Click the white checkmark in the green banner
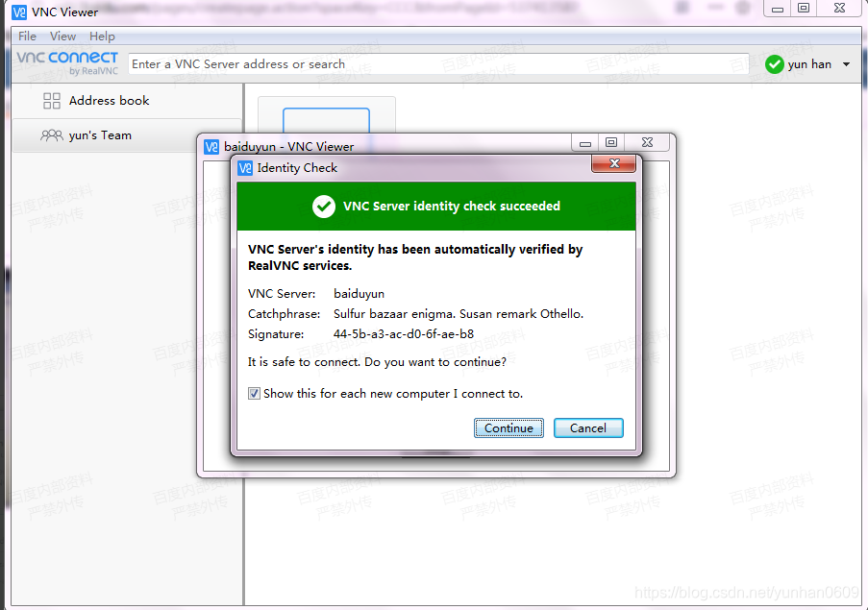868x610 pixels. [324, 207]
